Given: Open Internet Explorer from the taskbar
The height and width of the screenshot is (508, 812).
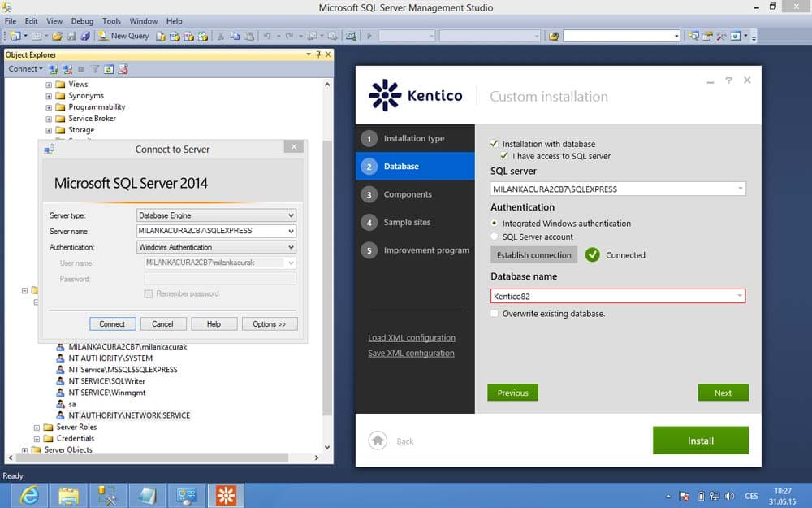Looking at the screenshot, I should click(x=29, y=496).
